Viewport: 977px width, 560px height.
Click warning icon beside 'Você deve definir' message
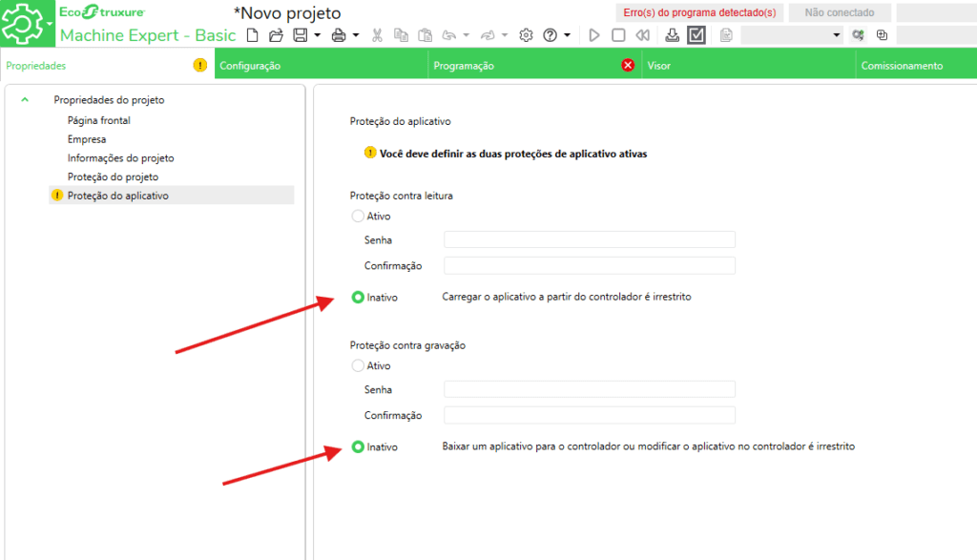[370, 153]
